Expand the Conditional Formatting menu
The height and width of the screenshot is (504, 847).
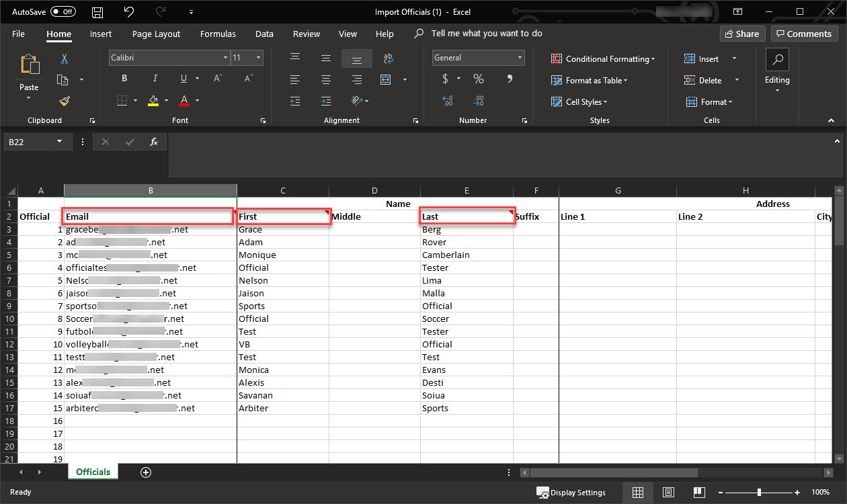[x=602, y=59]
